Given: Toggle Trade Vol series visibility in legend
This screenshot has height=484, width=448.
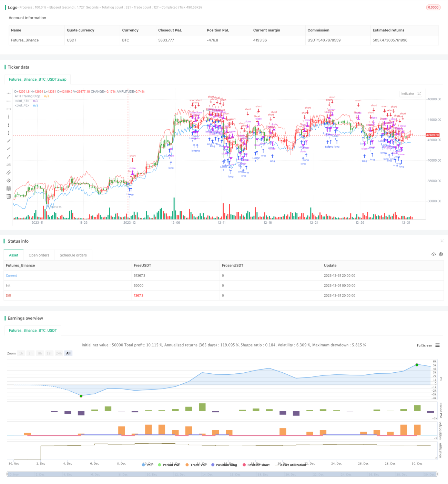Looking at the screenshot, I should 195,465.
